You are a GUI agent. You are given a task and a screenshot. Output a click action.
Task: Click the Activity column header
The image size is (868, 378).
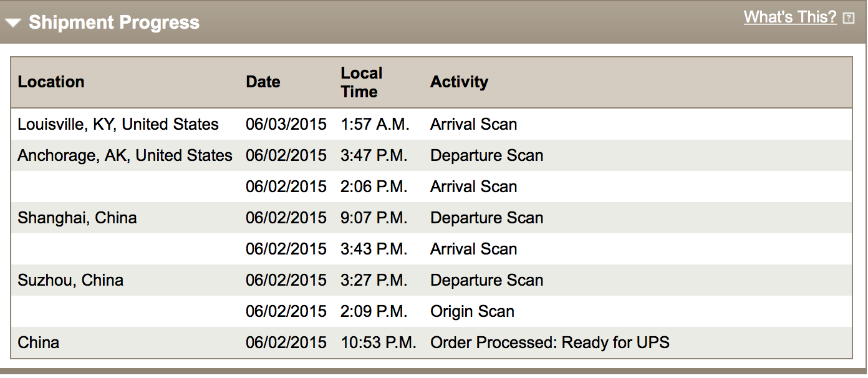(459, 82)
